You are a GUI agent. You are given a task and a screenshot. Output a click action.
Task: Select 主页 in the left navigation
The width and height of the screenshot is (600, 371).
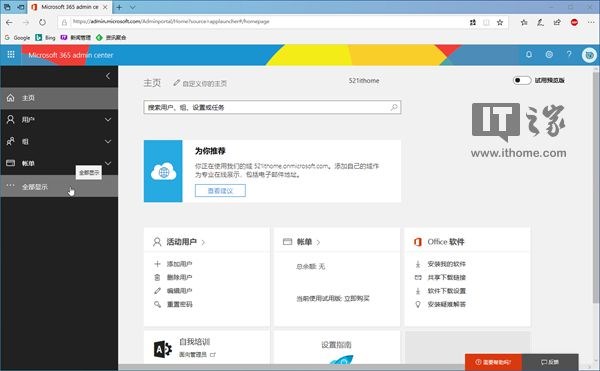pyautogui.click(x=59, y=98)
